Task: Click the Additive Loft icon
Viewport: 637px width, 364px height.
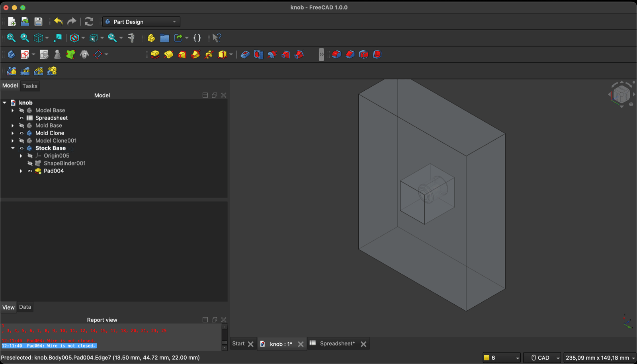Action: (x=182, y=54)
